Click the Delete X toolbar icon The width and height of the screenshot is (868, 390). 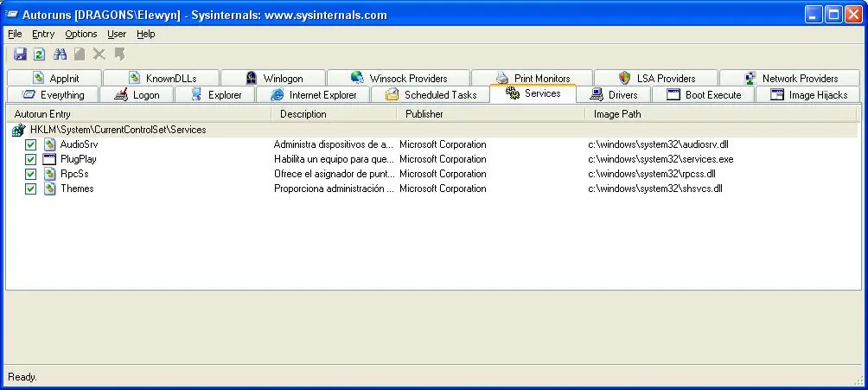click(x=99, y=54)
